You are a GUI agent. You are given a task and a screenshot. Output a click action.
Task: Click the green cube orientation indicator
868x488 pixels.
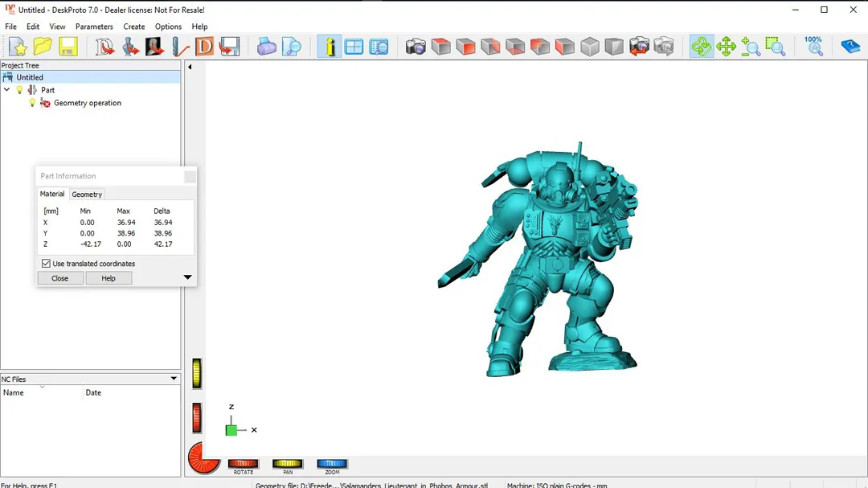tap(231, 430)
